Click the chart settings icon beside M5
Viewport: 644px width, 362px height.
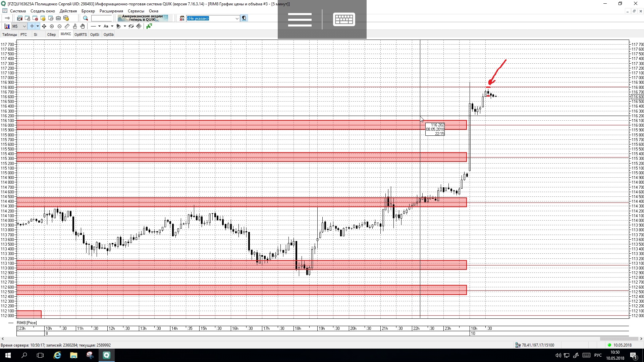7,26
